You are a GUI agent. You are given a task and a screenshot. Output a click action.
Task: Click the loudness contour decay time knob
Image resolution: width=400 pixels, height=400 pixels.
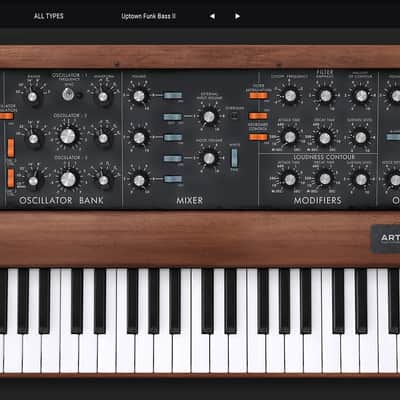pos(325,179)
